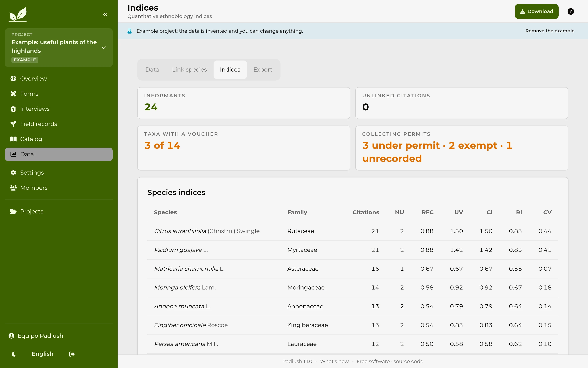Switch to the Data tab
This screenshot has height=368, width=588.
click(x=152, y=70)
